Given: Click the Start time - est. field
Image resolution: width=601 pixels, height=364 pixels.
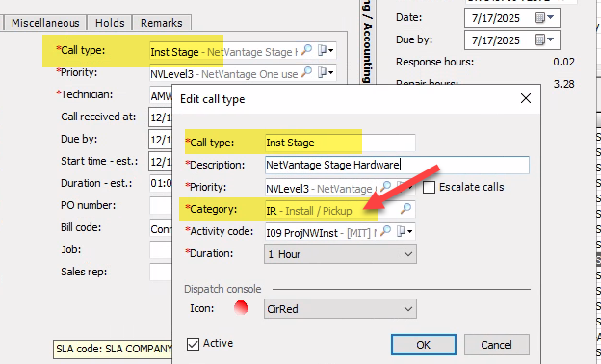Looking at the screenshot, I should [x=161, y=162].
